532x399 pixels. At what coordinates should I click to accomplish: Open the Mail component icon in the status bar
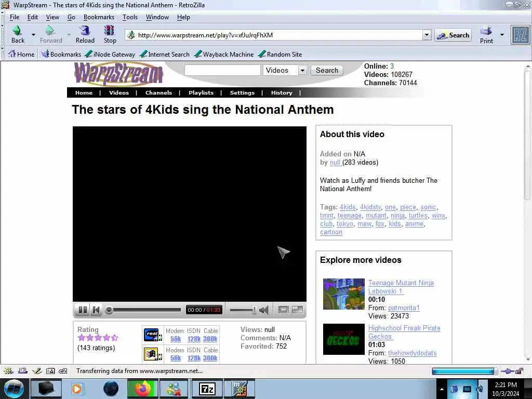coord(23,371)
